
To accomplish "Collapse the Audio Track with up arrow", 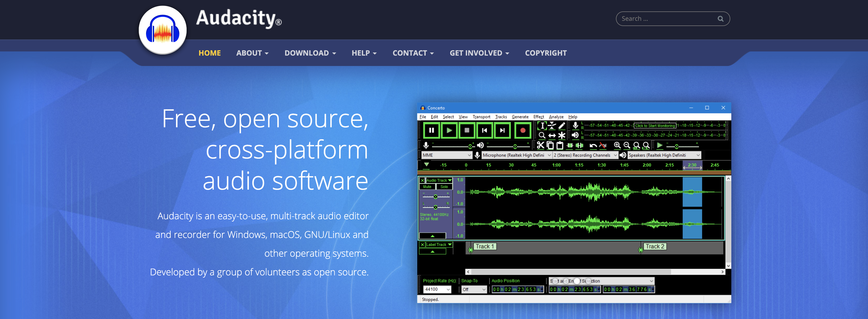I will pyautogui.click(x=432, y=236).
